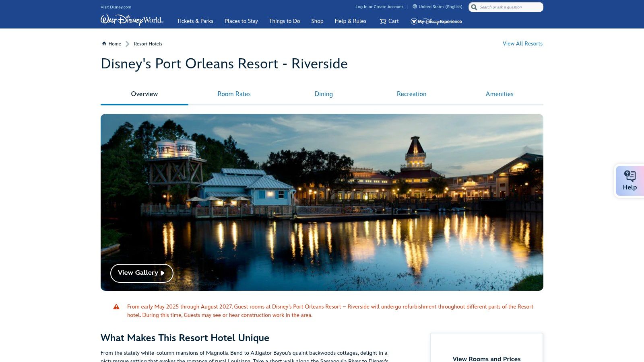This screenshot has height=362, width=644.
Task: Click the Walt Disney World logo
Action: click(x=131, y=20)
